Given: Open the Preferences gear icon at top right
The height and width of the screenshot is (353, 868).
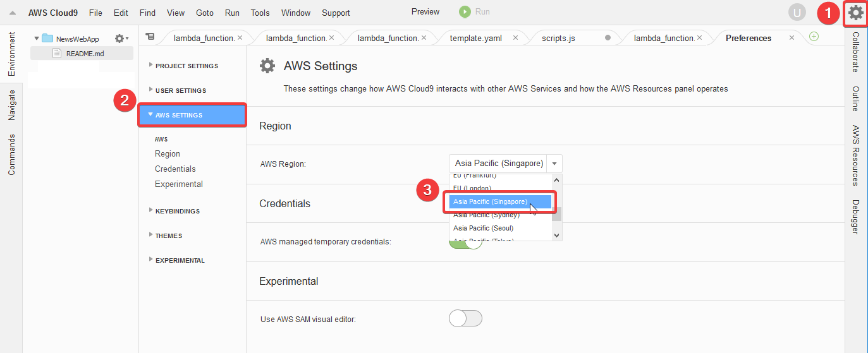Looking at the screenshot, I should [x=856, y=13].
